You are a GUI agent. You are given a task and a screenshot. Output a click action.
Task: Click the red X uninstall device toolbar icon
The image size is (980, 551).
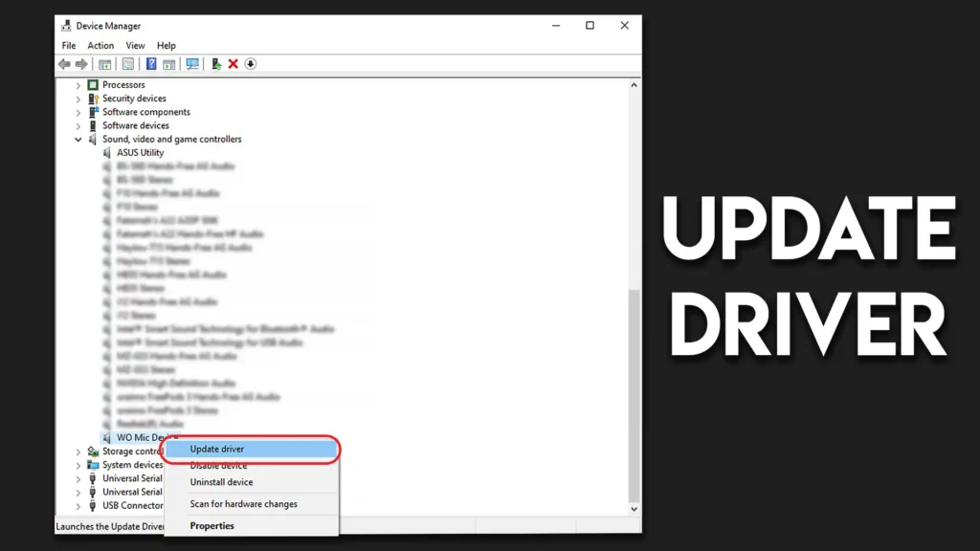233,64
